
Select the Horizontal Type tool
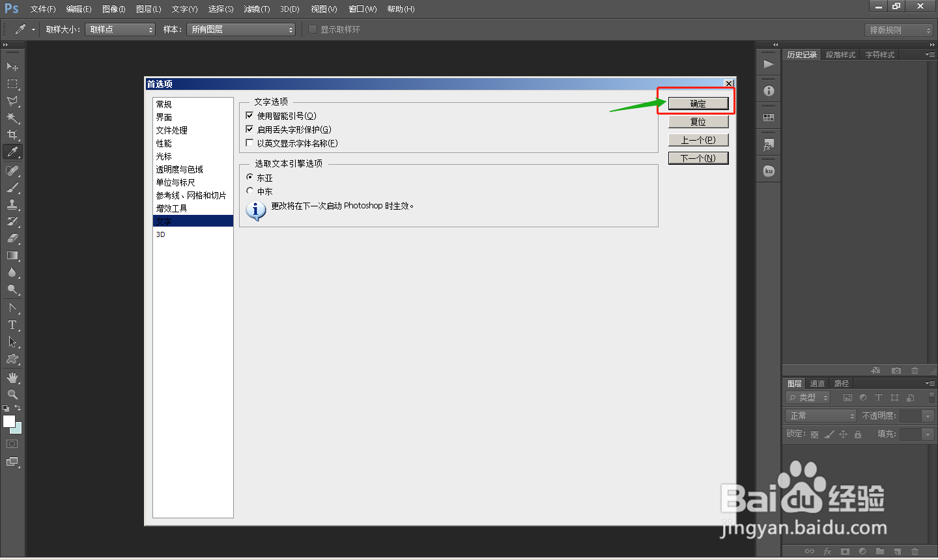click(x=12, y=325)
